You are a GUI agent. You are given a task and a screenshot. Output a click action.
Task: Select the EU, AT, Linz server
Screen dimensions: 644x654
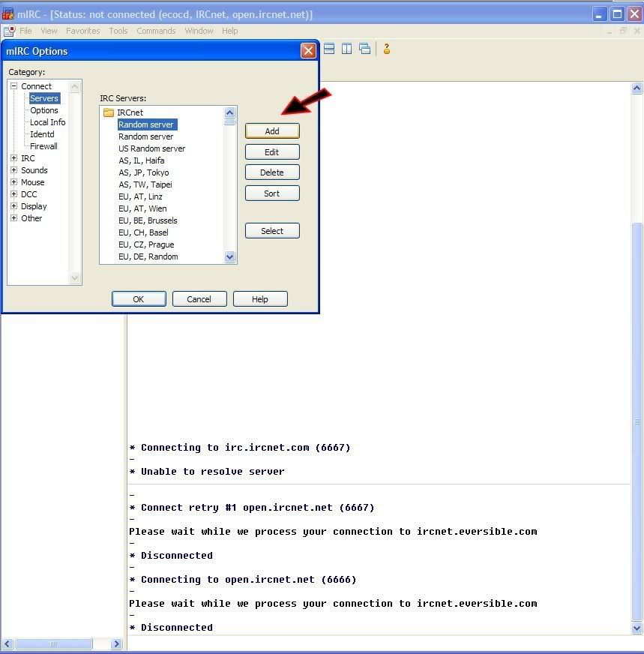pos(140,196)
